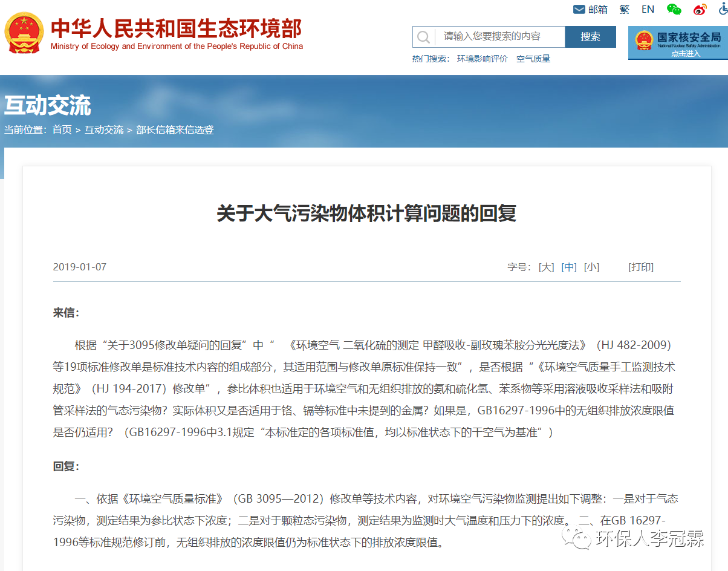Click the magnifier icon in search box
728x571 pixels.
(x=423, y=37)
